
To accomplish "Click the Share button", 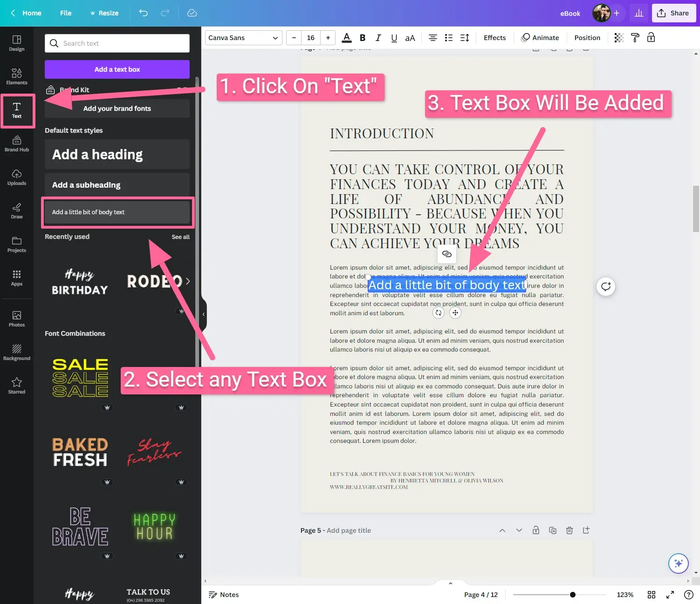I will tap(673, 13).
